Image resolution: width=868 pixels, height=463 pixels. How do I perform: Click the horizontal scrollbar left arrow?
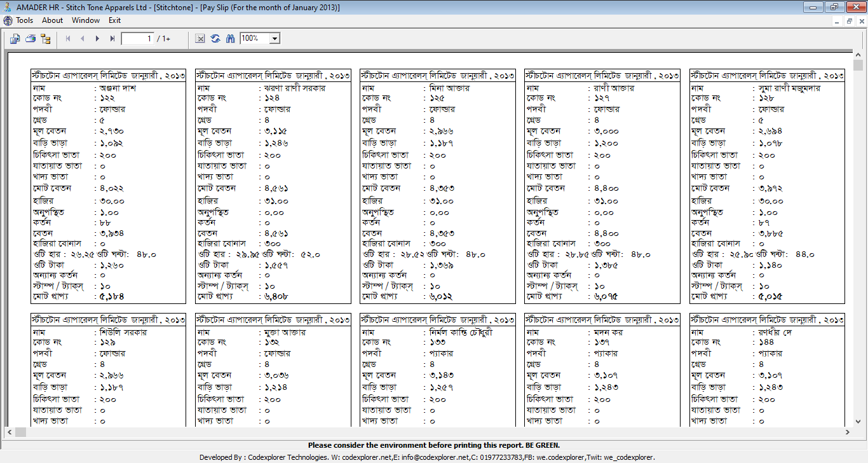coord(10,432)
